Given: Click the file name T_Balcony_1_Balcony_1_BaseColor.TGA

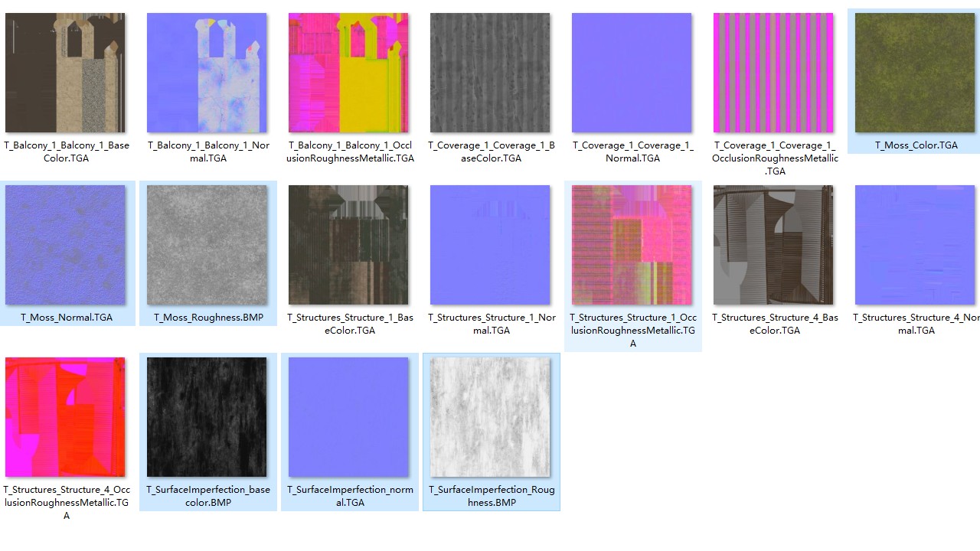Looking at the screenshot, I should pos(67,152).
